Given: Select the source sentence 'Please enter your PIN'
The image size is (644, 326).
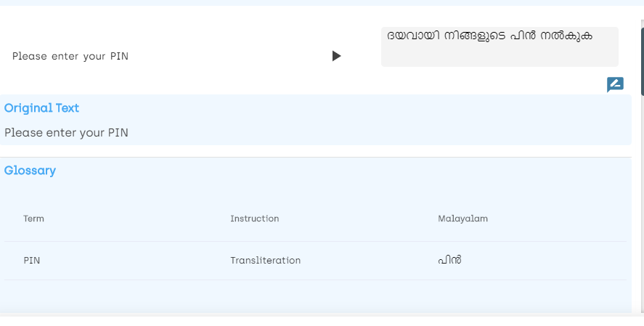Looking at the screenshot, I should tap(70, 56).
